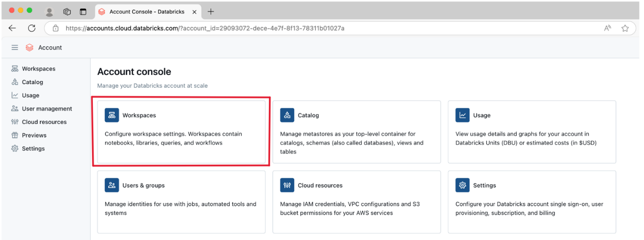This screenshot has height=240, width=644.
Task: Open the Catalog card title
Action: pos(308,115)
